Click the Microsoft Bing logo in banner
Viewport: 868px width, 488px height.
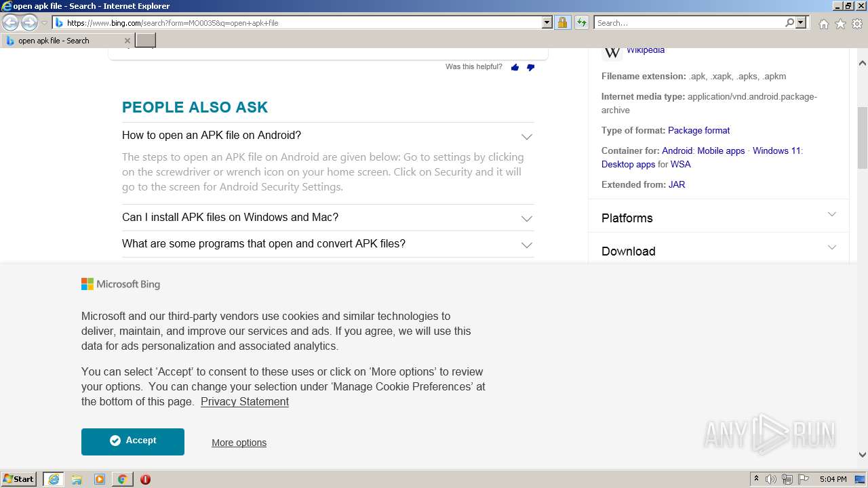point(121,284)
